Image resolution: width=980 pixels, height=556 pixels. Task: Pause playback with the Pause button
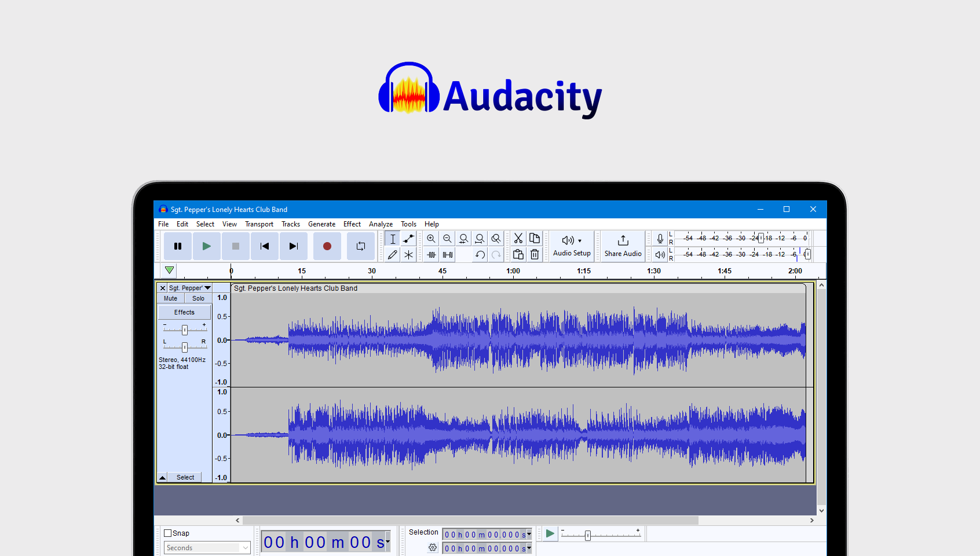(178, 246)
